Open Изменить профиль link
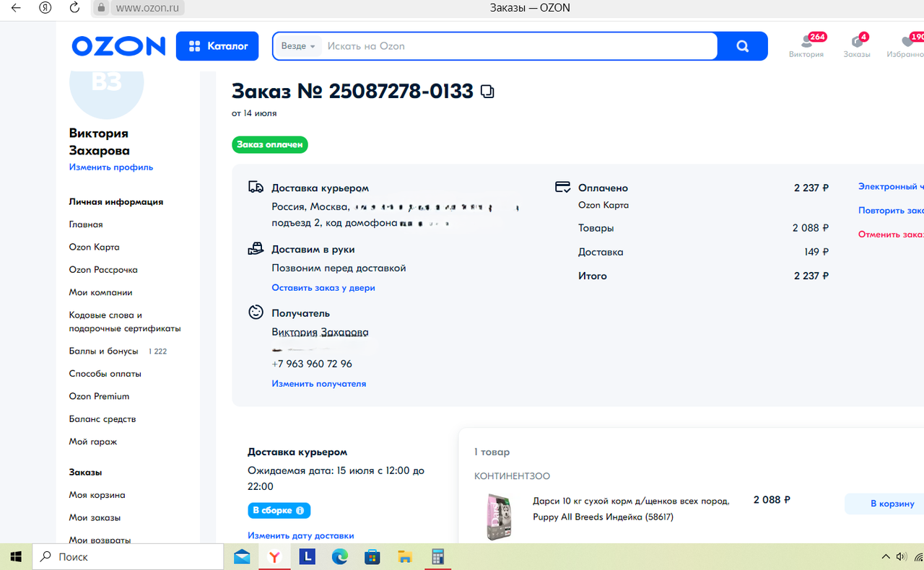Screen dimensions: 924x570 (x=111, y=167)
